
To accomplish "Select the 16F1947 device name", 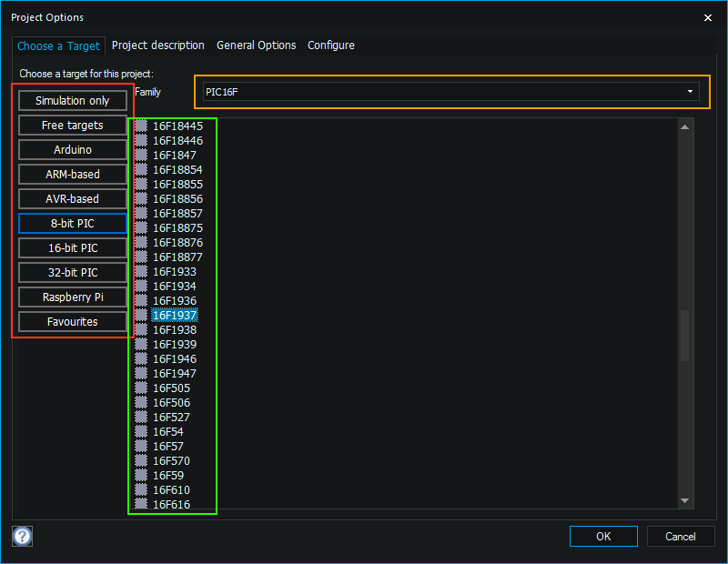I will [175, 373].
